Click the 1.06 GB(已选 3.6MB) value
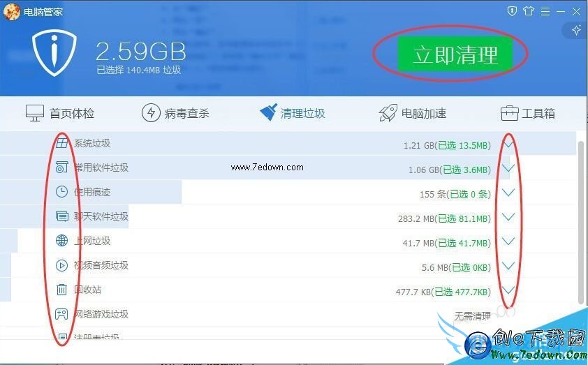Screen dimensions: 588x365 [x=450, y=170]
